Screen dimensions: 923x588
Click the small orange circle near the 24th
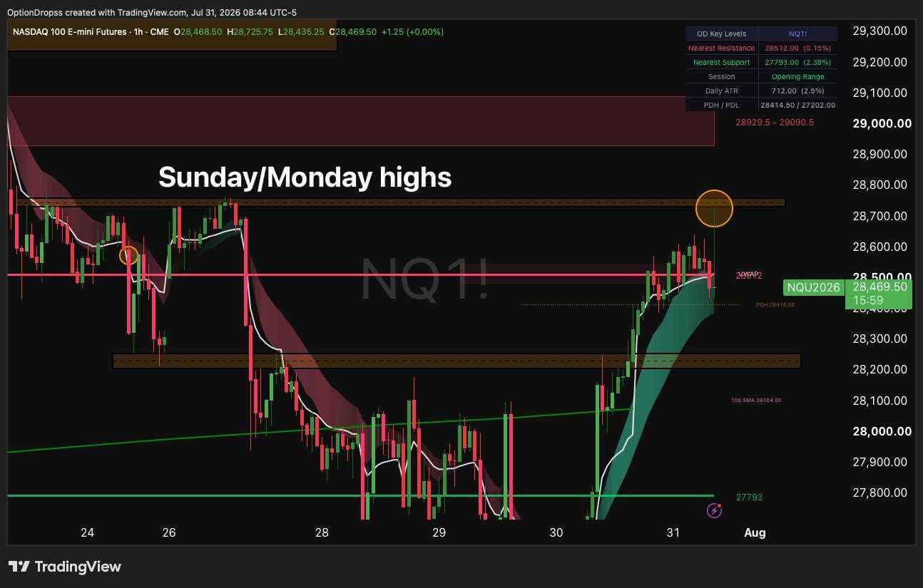coord(128,255)
